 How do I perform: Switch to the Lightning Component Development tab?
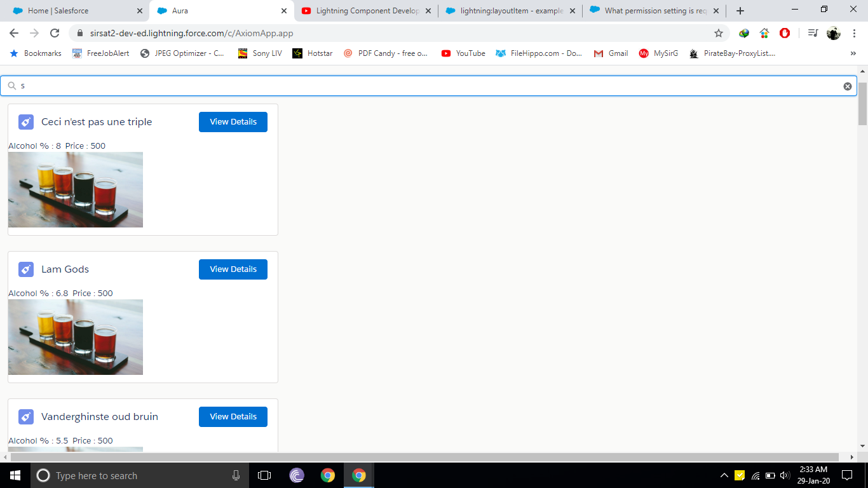click(x=367, y=11)
